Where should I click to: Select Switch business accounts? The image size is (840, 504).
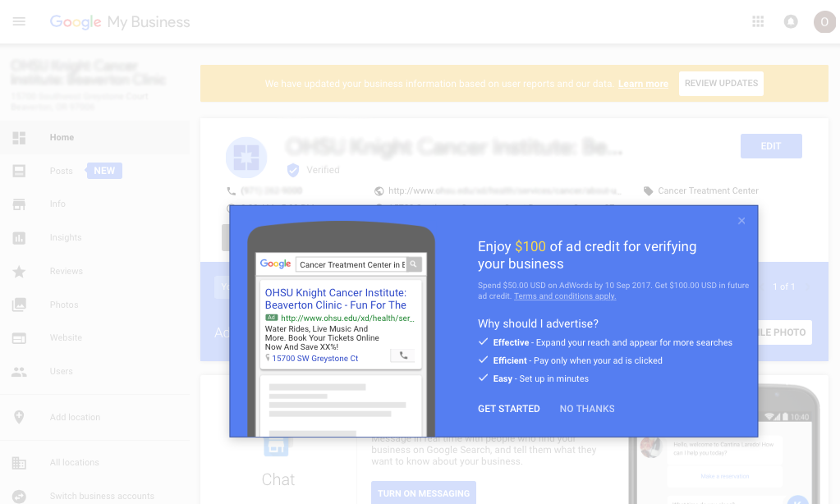point(102,496)
